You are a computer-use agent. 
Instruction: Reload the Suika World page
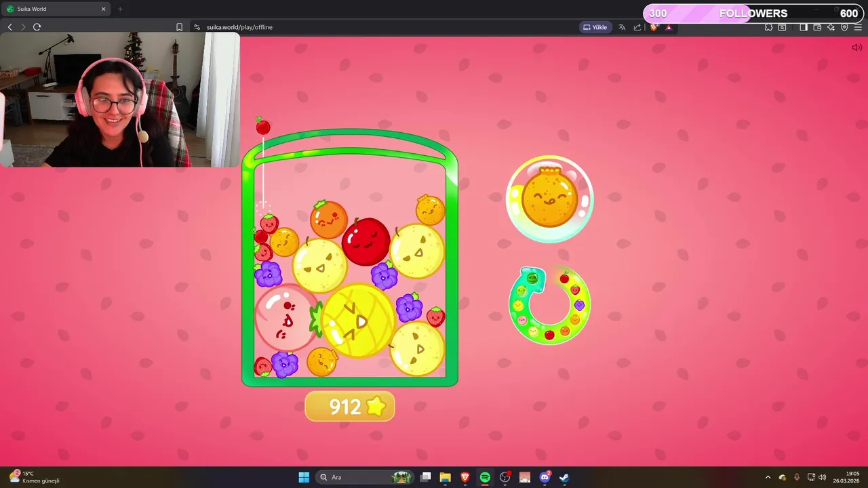click(37, 27)
